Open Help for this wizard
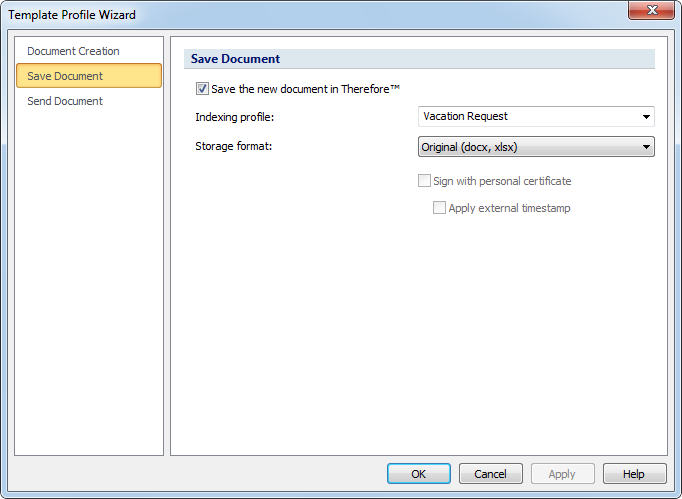The width and height of the screenshot is (682, 499). [x=633, y=474]
